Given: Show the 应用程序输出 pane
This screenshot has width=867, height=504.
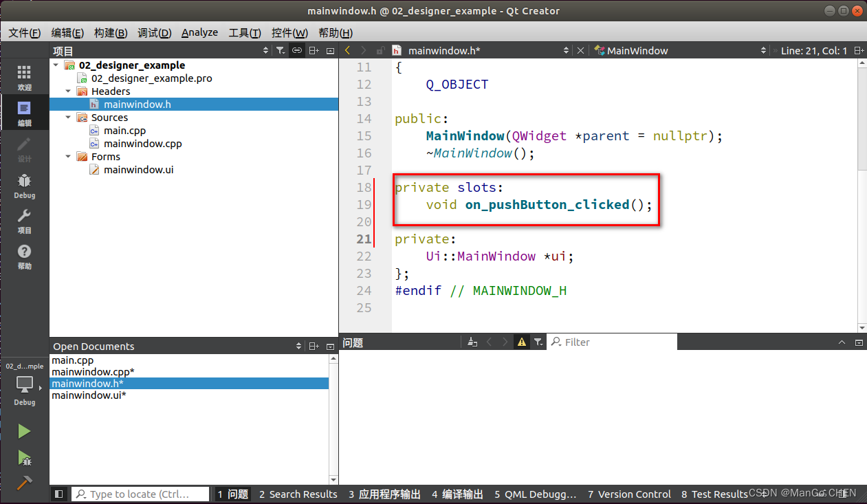Looking at the screenshot, I should [x=384, y=494].
